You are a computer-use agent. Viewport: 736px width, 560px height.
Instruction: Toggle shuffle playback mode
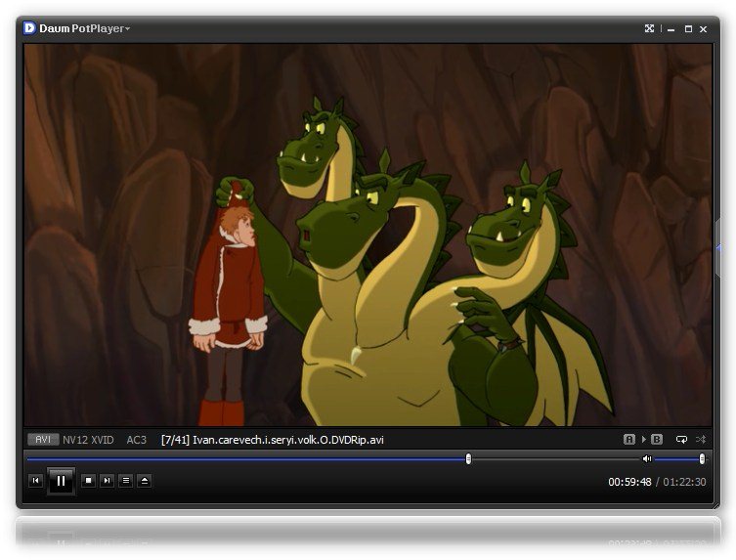click(701, 440)
